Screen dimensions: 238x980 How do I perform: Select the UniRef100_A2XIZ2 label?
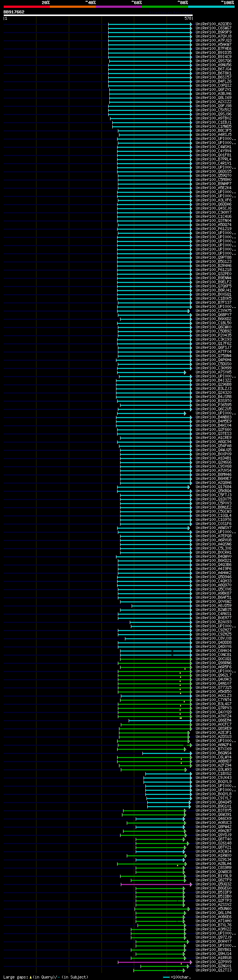pos(213,102)
